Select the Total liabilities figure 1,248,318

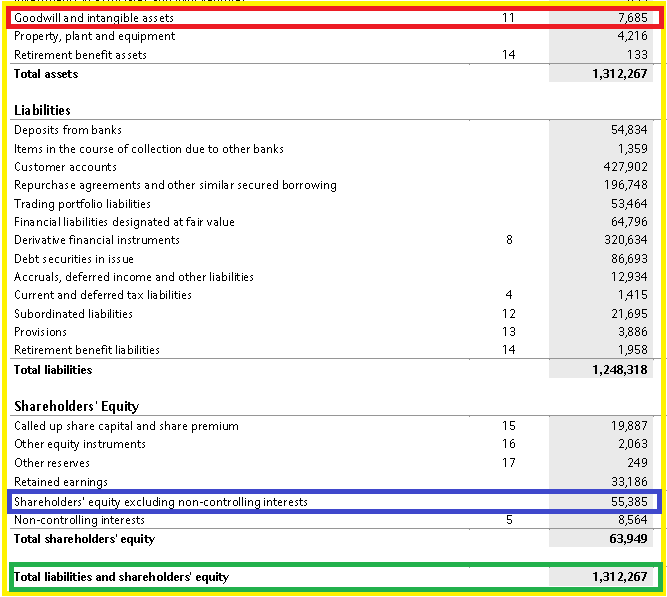click(620, 370)
